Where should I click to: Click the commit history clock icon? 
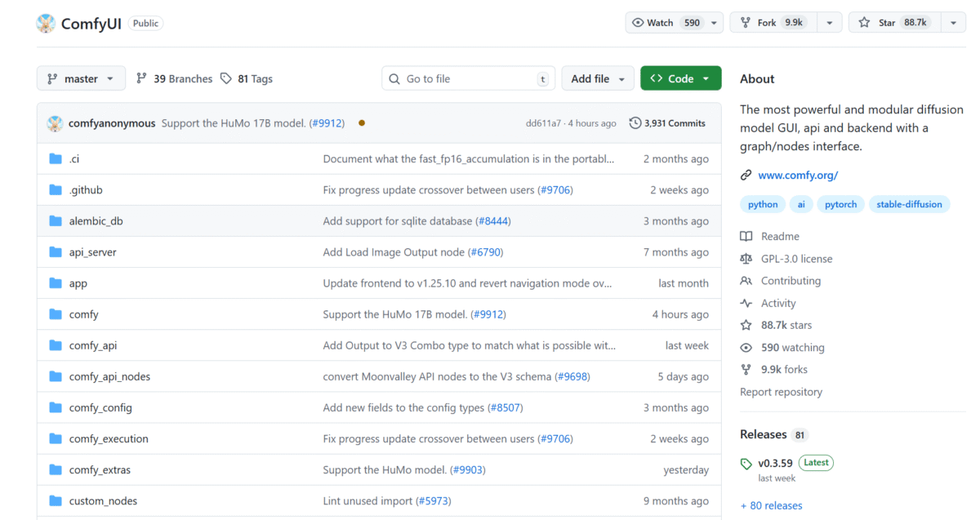coord(635,123)
